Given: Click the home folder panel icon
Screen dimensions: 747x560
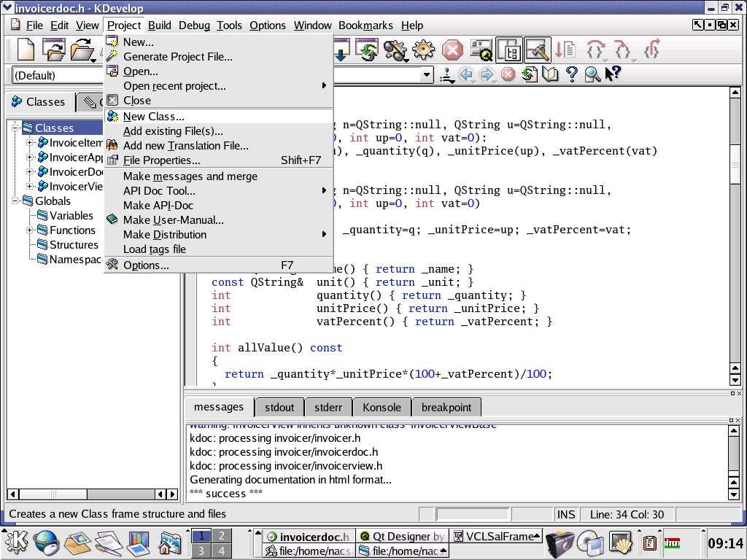Looking at the screenshot, I should tap(169, 543).
